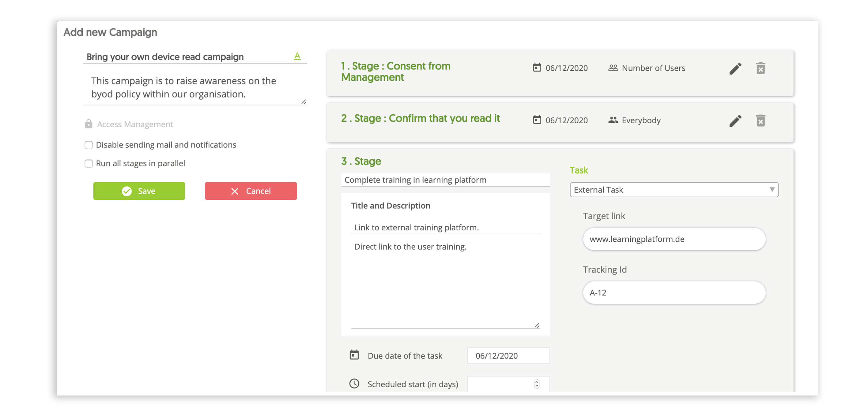Open Access Management link
Image resolution: width=868 pixels, height=416 pixels.
(x=135, y=124)
